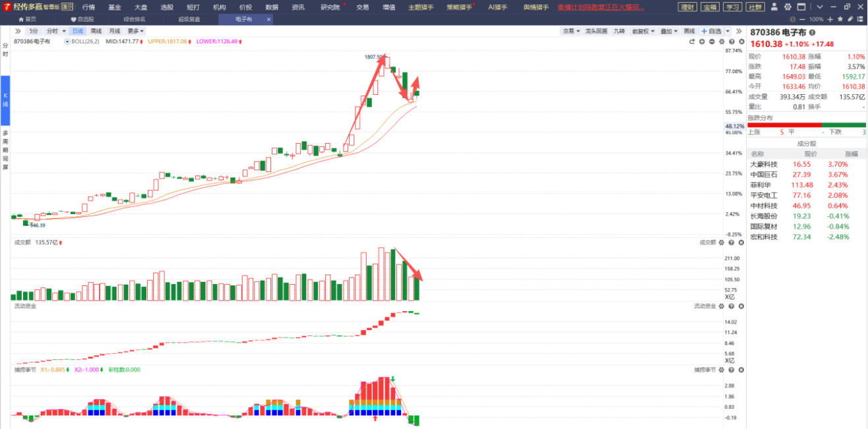Open the user account icon
Viewport: 868px width, 429px height.
(774, 7)
